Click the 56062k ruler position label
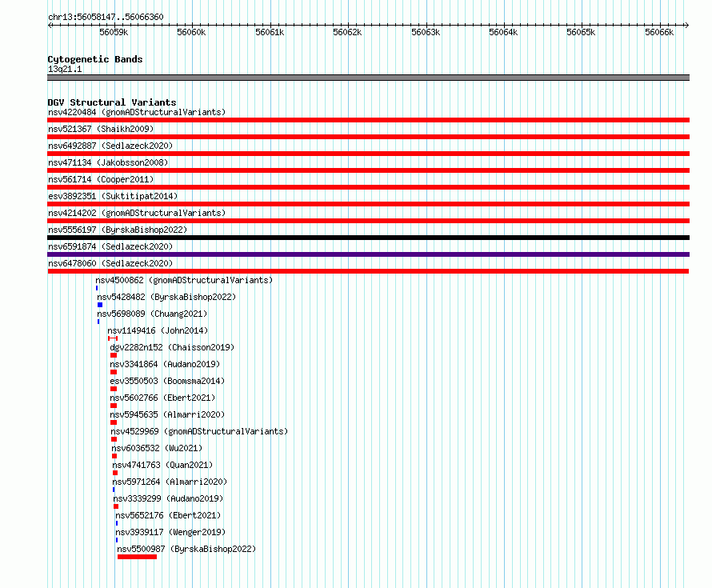This screenshot has height=588, width=712. click(347, 32)
